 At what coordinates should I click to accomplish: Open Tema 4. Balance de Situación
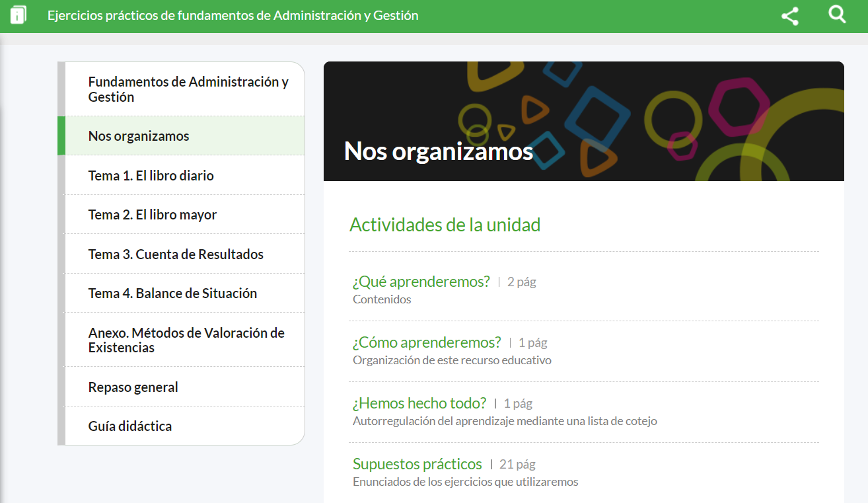coord(184,293)
